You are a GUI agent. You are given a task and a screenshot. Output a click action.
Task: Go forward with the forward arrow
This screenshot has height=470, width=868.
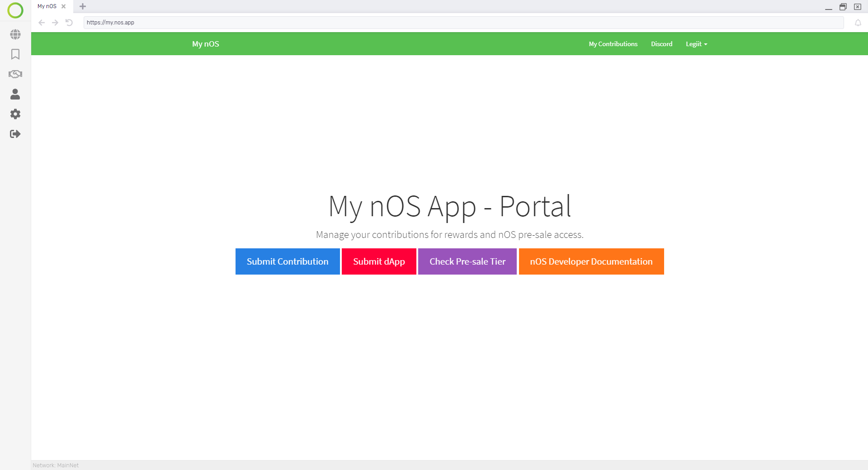(x=55, y=23)
